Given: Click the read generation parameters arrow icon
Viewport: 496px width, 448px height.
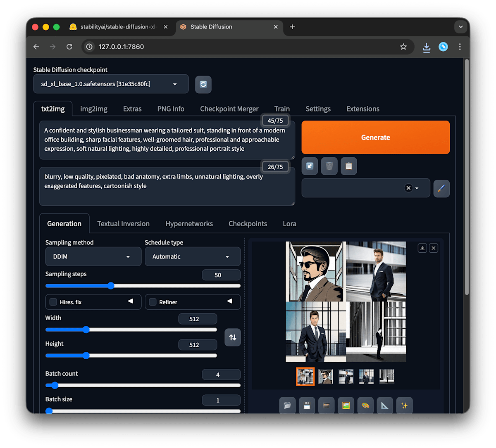Looking at the screenshot, I should (310, 166).
